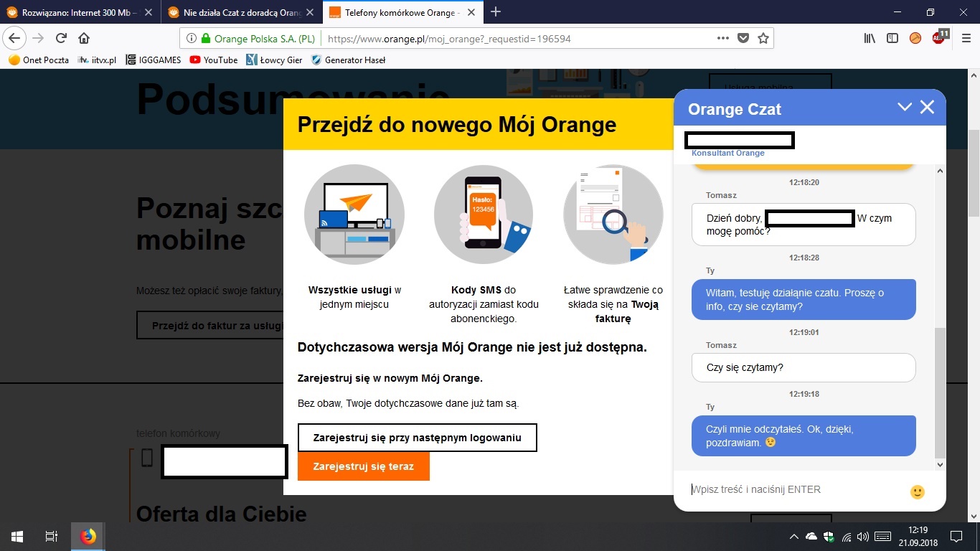The height and width of the screenshot is (551, 980).
Task: Open the Firefox Library icon
Action: [870, 39]
